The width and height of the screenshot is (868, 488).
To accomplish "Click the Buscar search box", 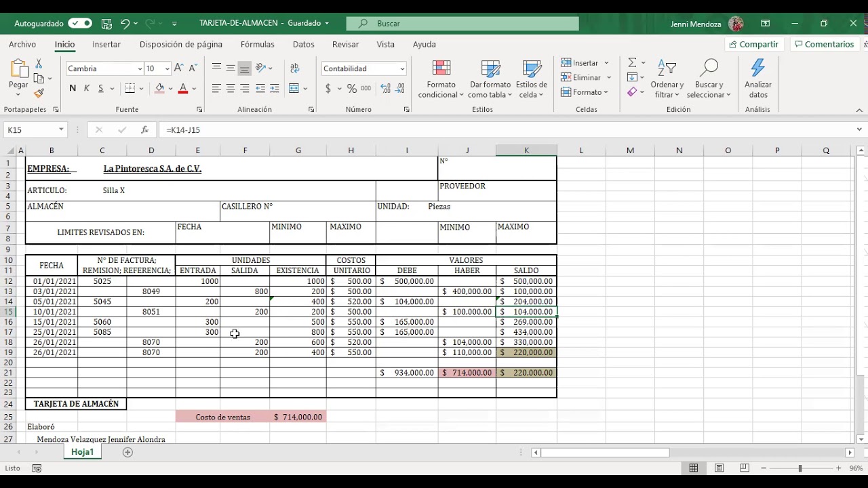I will pos(462,23).
